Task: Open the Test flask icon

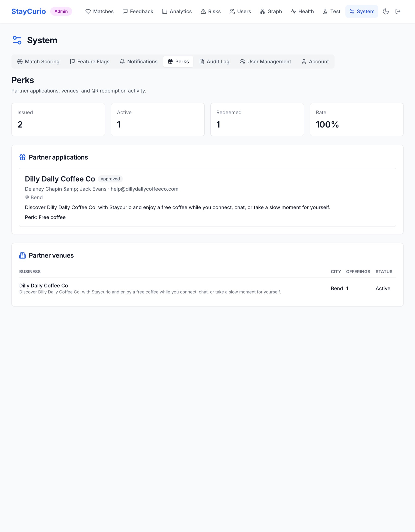Action: pyautogui.click(x=325, y=12)
